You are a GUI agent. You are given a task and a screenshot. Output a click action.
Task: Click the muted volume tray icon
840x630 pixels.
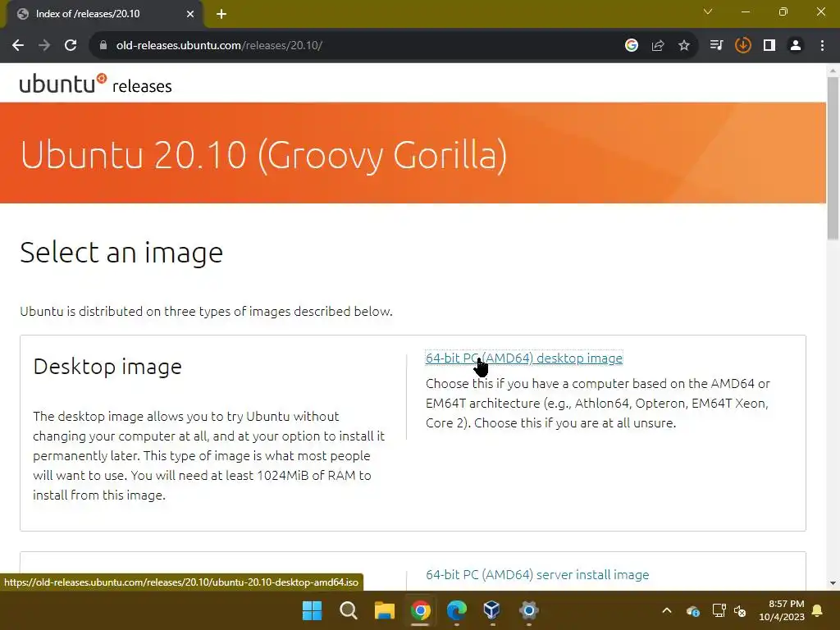tap(740, 610)
